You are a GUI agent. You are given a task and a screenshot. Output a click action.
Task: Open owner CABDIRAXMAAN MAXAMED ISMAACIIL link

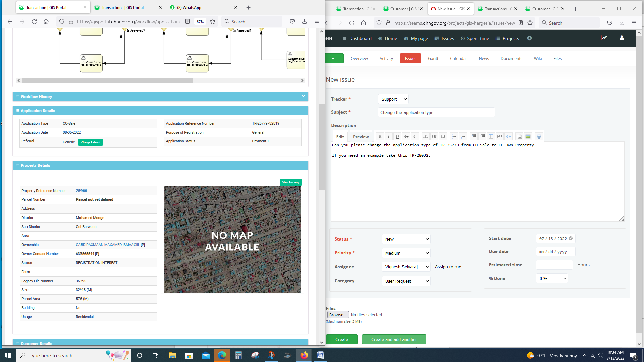click(x=108, y=245)
